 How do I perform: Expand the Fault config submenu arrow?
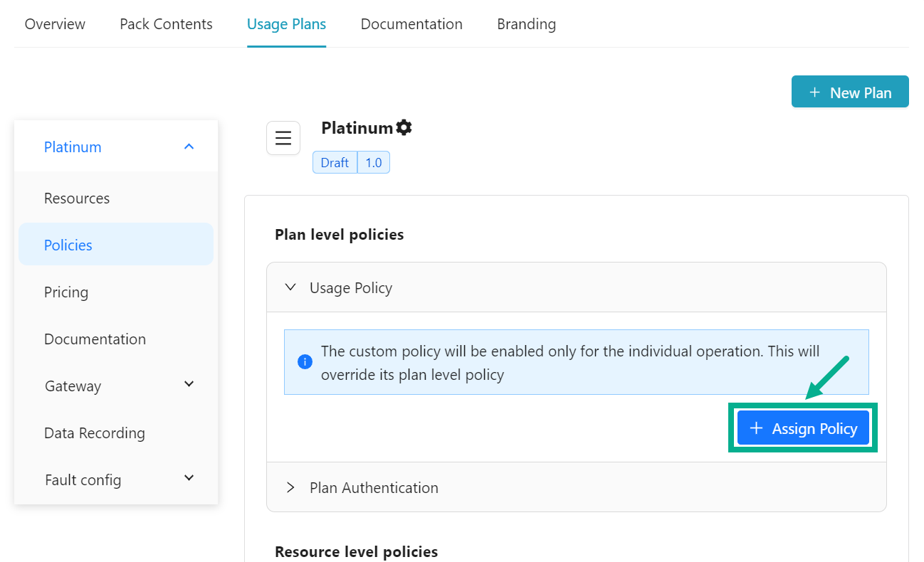tap(189, 479)
